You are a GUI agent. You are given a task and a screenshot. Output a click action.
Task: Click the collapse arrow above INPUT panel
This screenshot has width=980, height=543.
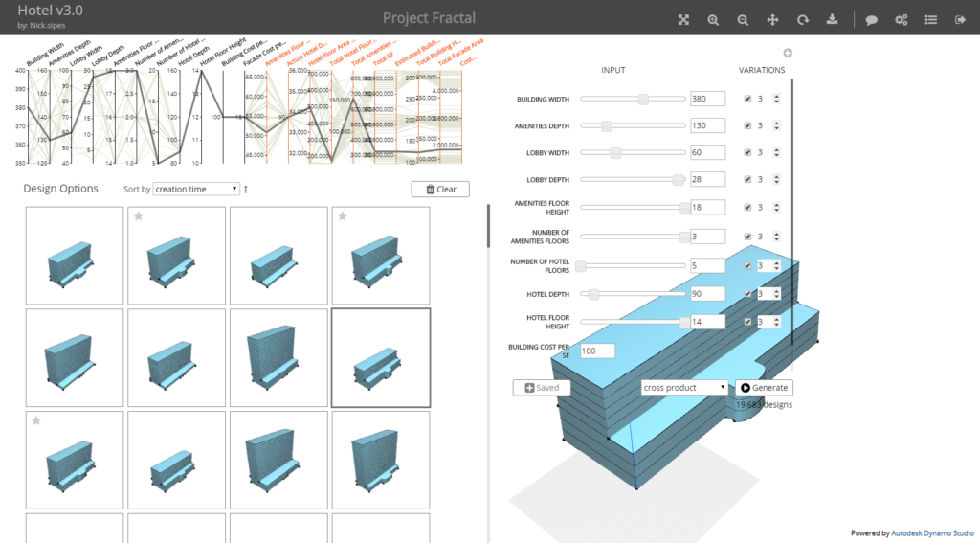788,54
